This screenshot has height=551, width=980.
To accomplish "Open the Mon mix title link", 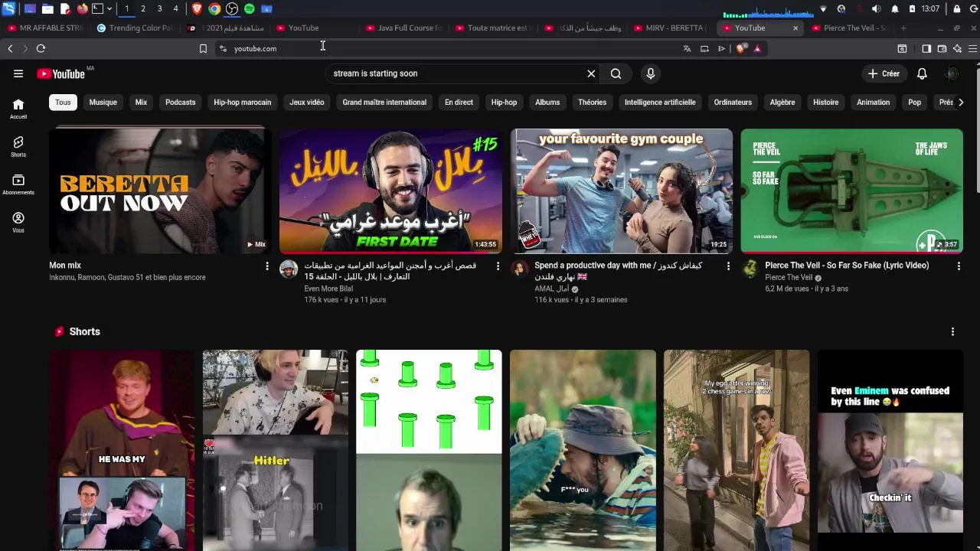I will pos(65,266).
